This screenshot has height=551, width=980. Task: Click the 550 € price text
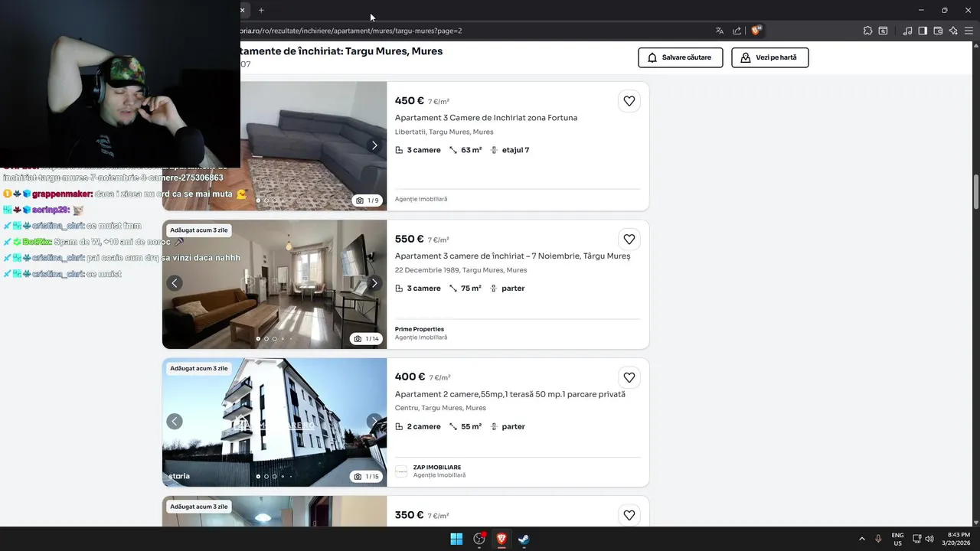[x=410, y=240]
